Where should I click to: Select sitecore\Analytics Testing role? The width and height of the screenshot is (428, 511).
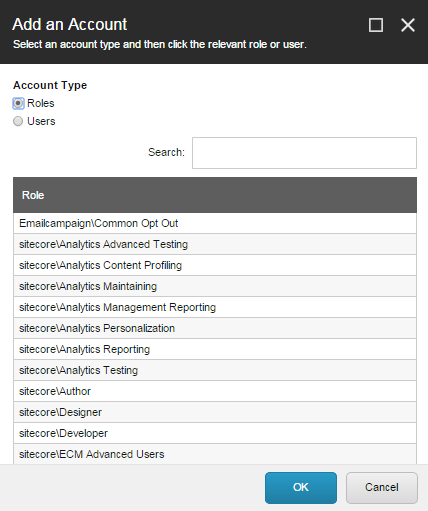[215, 370]
